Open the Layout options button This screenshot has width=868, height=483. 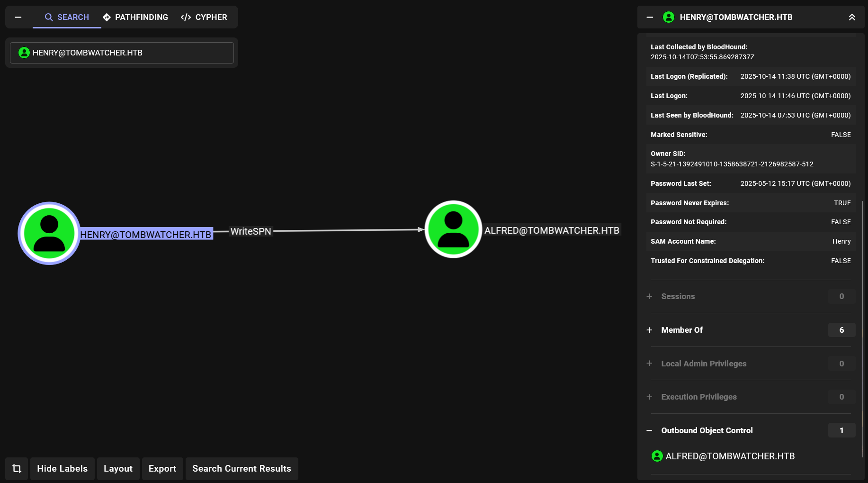[x=118, y=468]
